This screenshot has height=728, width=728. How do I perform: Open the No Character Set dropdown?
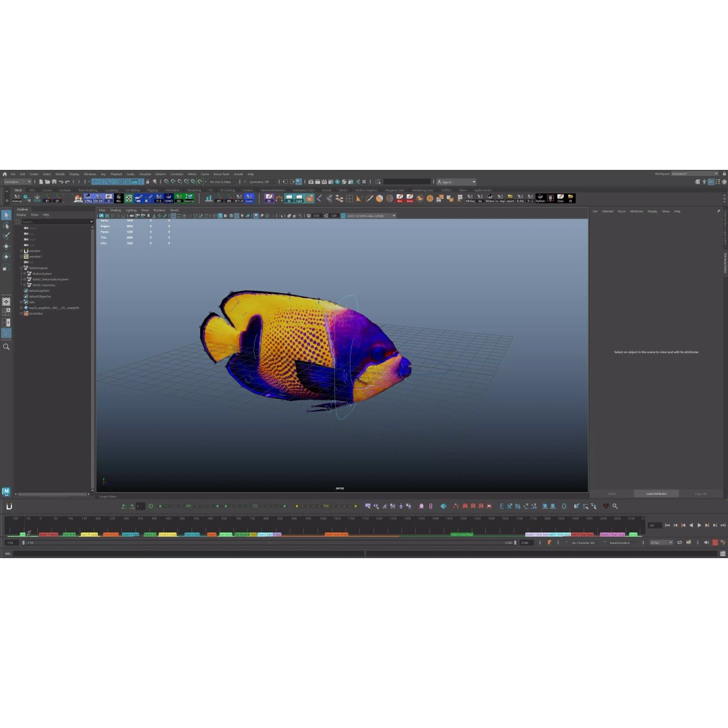click(x=583, y=542)
